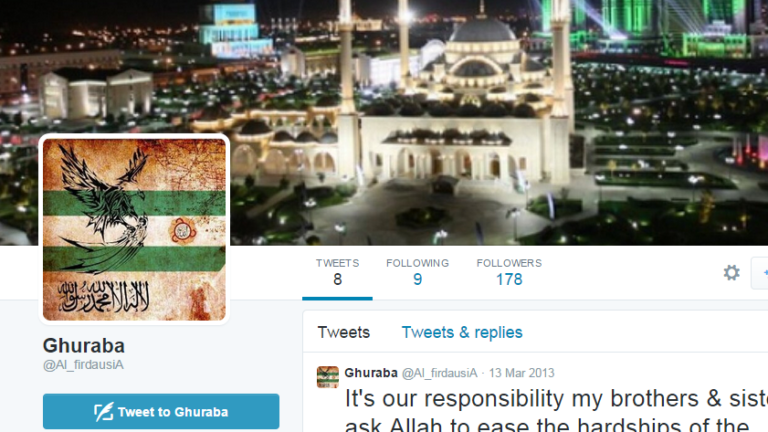Click the 178 followers number
The image size is (768, 432).
click(509, 279)
